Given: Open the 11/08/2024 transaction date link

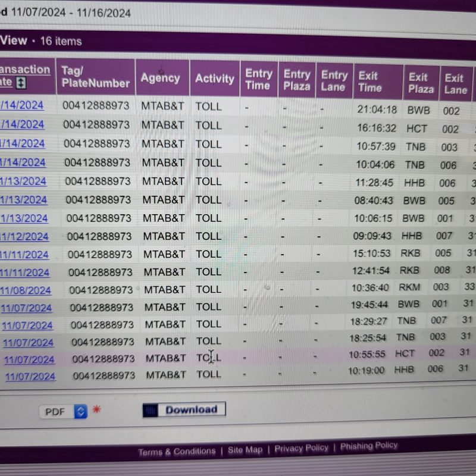Looking at the screenshot, I should [26, 290].
